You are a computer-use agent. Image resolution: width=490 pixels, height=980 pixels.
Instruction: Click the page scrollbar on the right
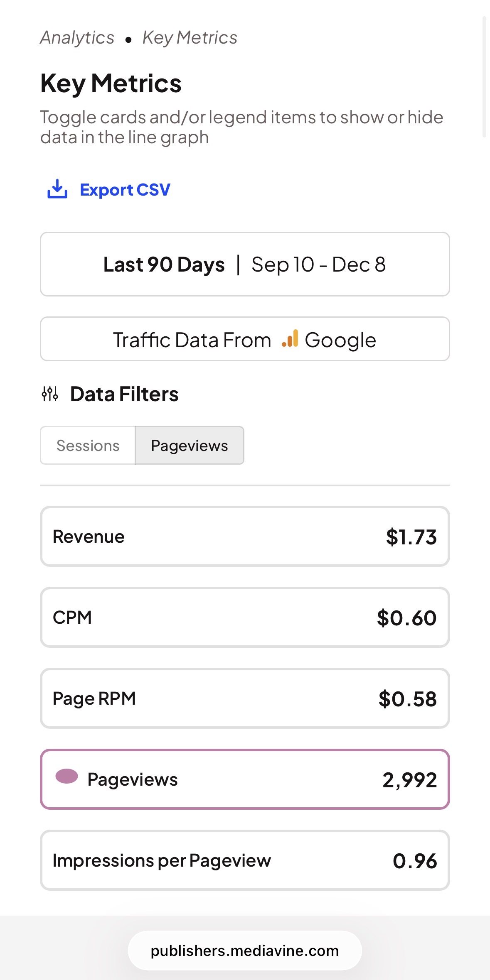click(x=484, y=77)
